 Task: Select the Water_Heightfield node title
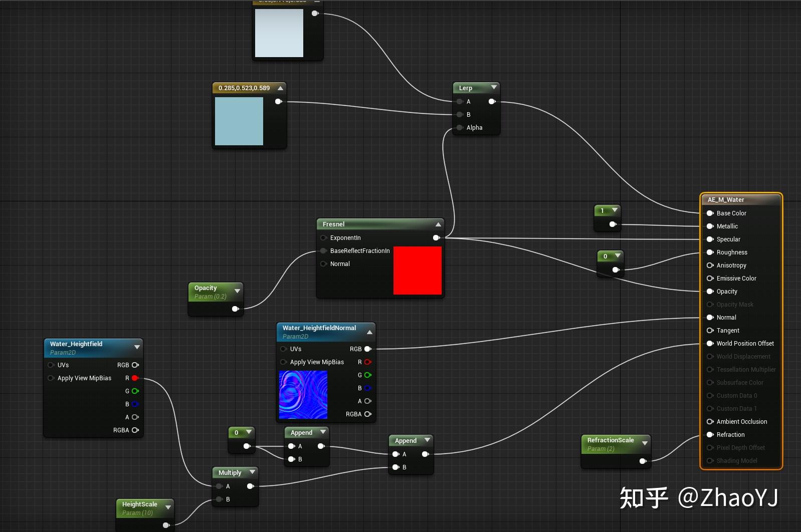[76, 344]
